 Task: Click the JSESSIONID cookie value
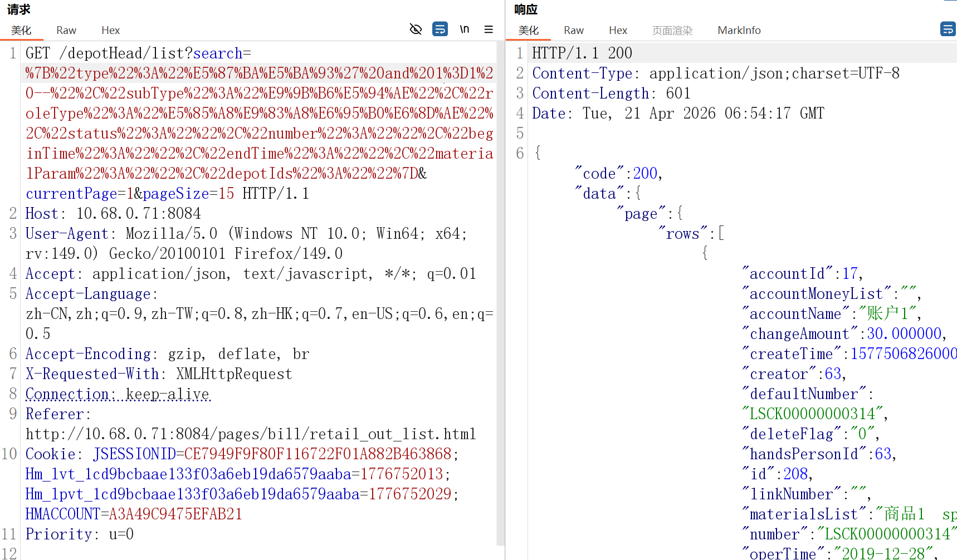pos(318,454)
